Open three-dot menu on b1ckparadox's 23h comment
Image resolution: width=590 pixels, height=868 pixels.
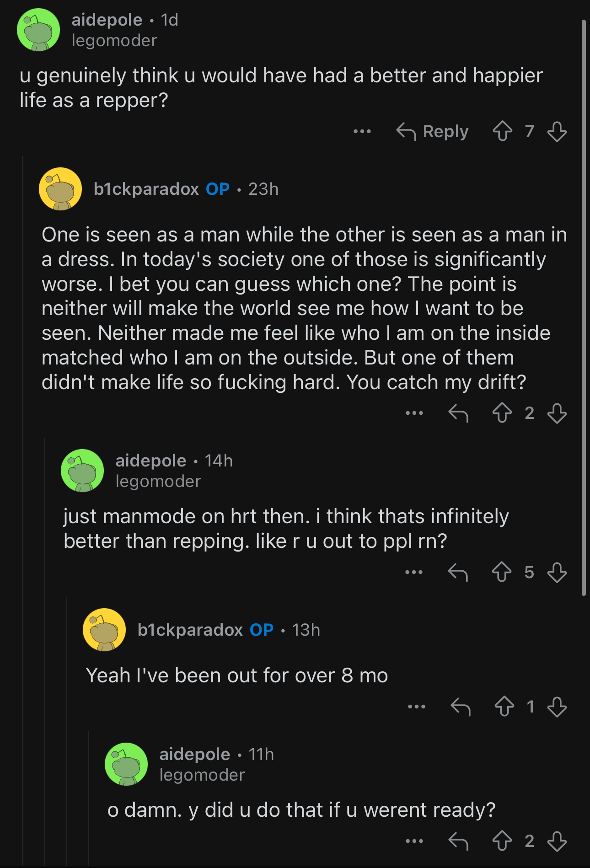point(414,413)
